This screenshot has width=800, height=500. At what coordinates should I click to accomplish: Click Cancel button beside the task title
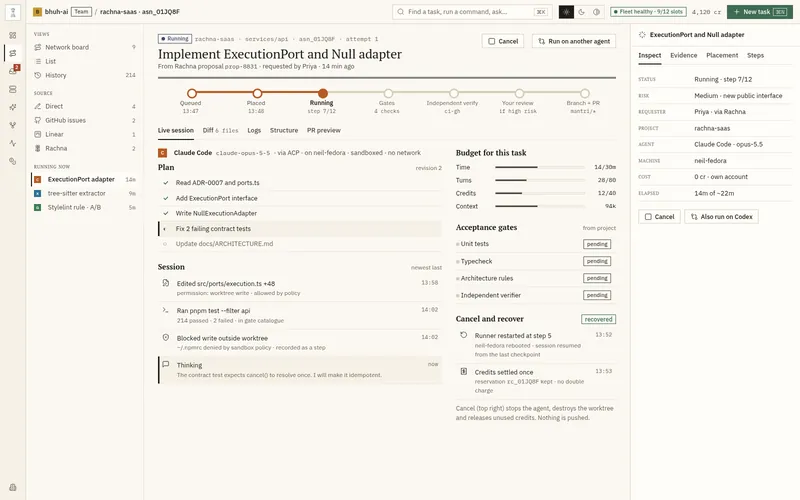(503, 41)
